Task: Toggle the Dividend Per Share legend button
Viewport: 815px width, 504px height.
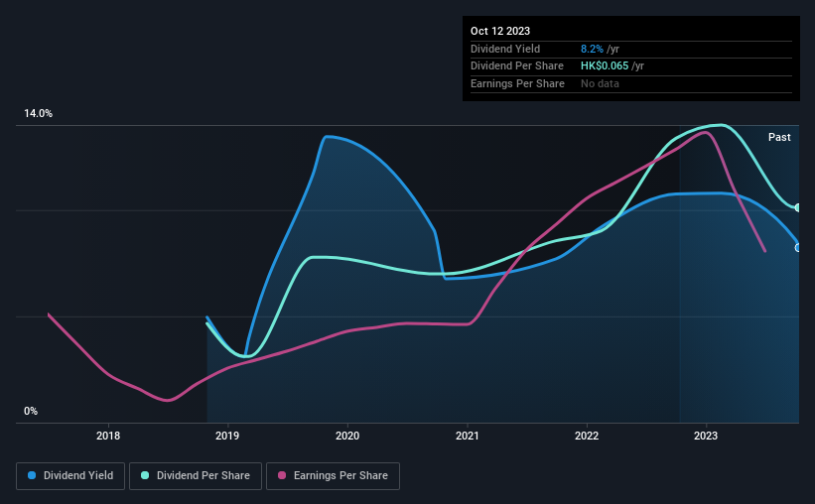Action: [196, 476]
